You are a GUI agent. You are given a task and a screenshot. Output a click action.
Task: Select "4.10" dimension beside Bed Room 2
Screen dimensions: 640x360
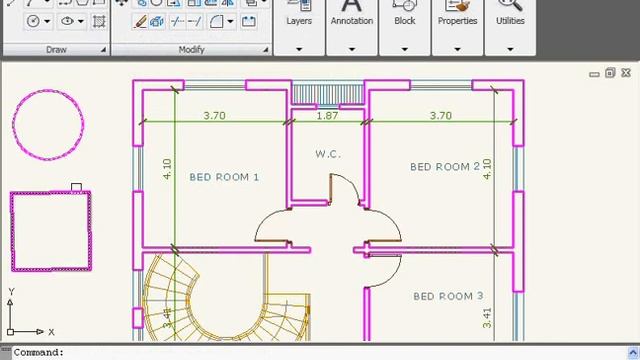pos(487,169)
